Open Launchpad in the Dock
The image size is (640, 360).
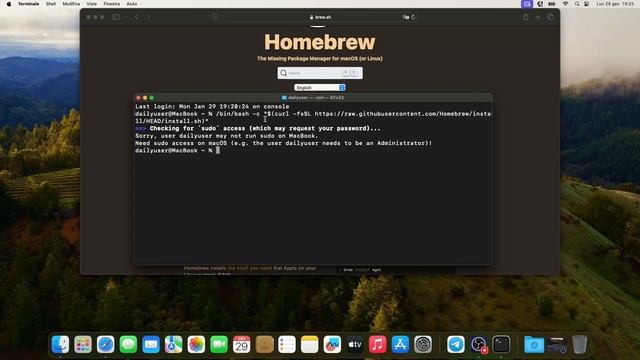tap(83, 344)
